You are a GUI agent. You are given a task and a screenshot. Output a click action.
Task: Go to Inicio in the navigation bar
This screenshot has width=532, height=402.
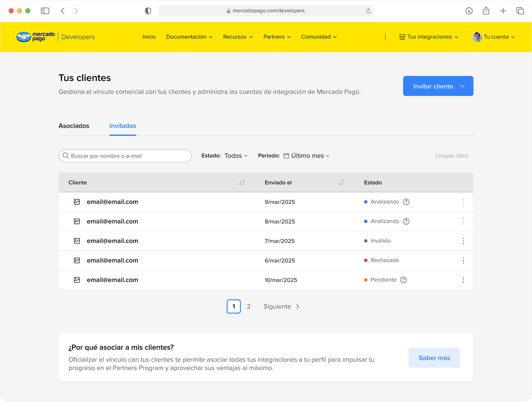[x=149, y=37]
